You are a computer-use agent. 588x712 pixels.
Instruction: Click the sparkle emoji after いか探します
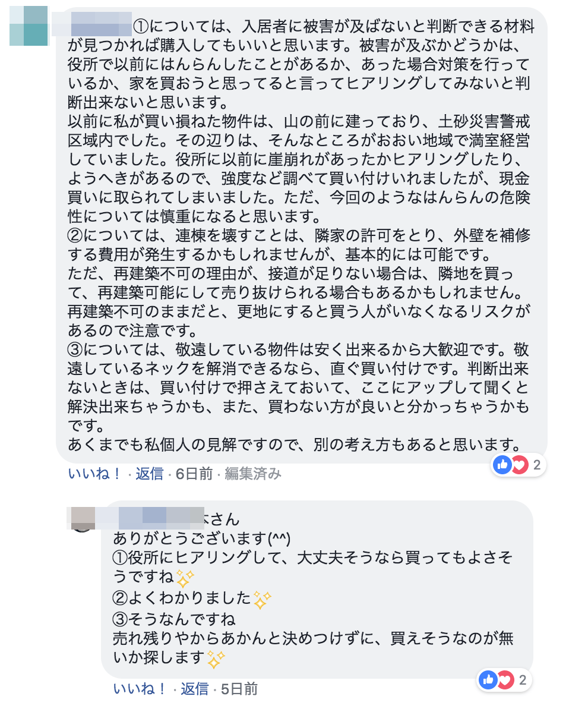pyautogui.click(x=216, y=659)
